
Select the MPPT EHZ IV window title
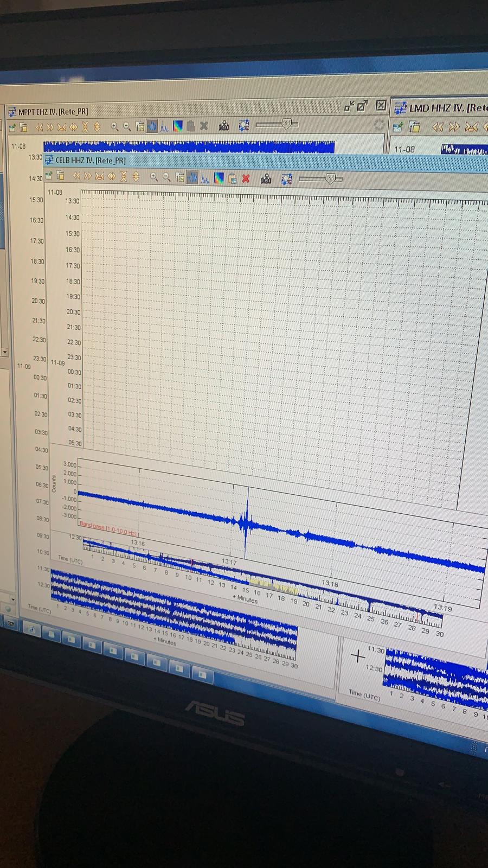[53, 112]
